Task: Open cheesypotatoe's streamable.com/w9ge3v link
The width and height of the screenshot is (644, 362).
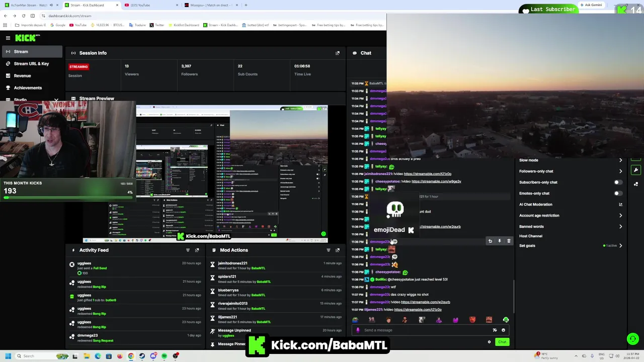Action: [436, 181]
